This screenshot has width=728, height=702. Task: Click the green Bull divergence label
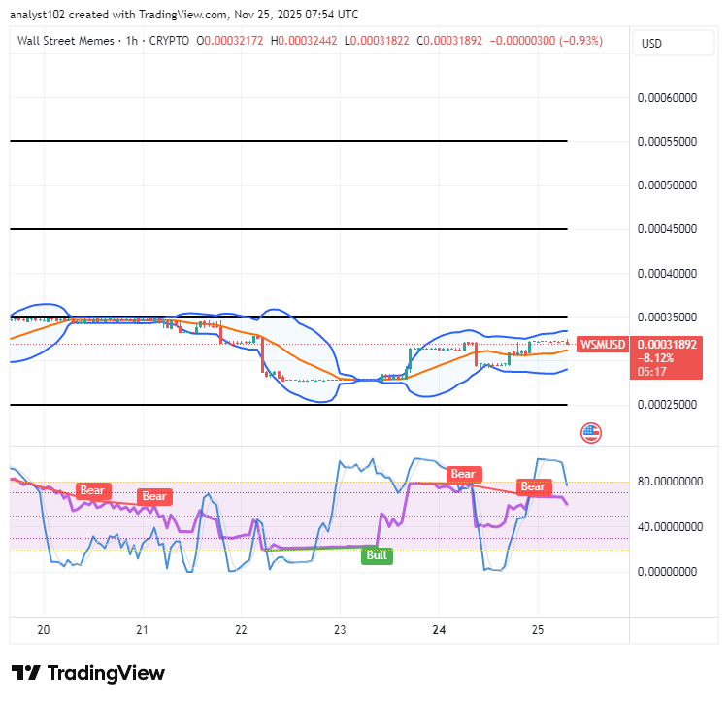point(377,555)
